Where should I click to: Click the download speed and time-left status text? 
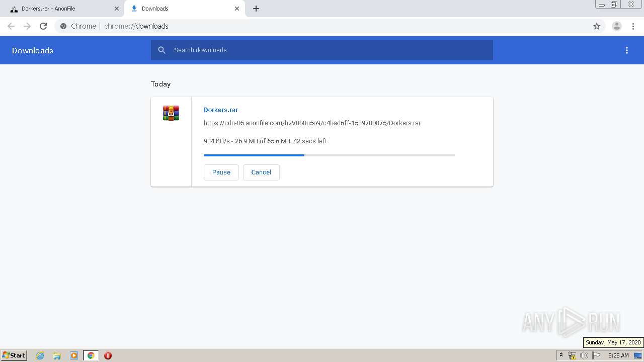[265, 141]
